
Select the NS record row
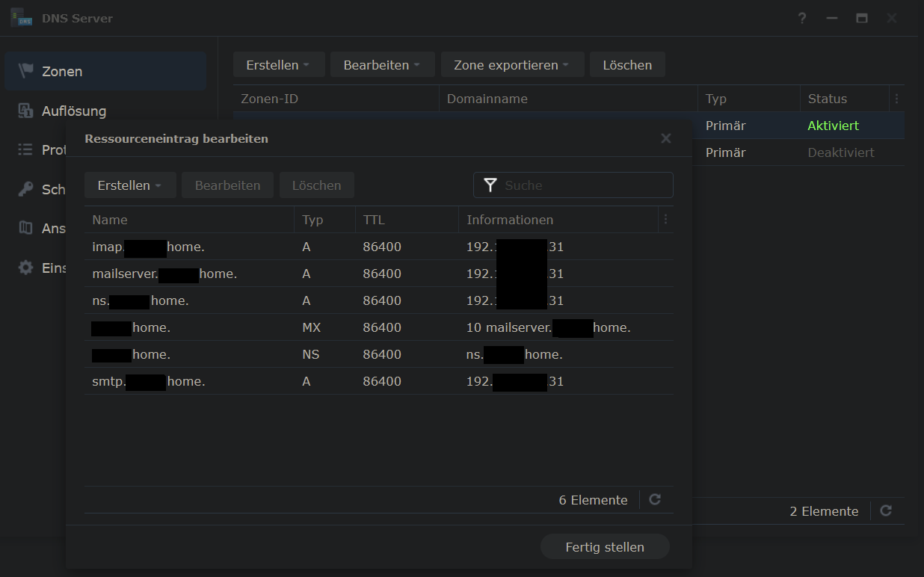tap(379, 354)
